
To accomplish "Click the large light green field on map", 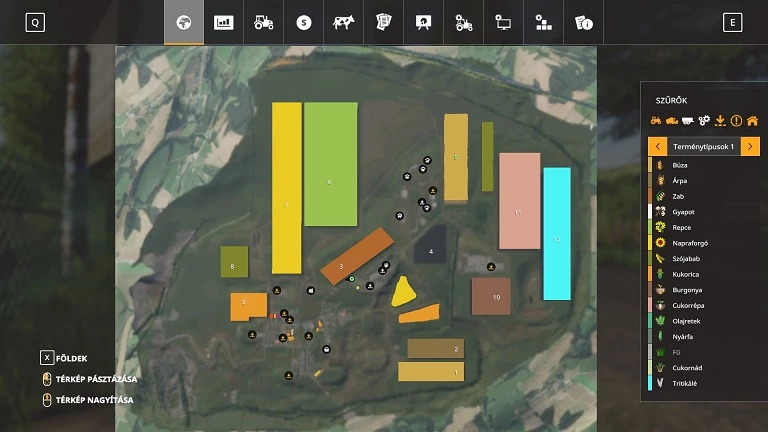I will tap(330, 164).
